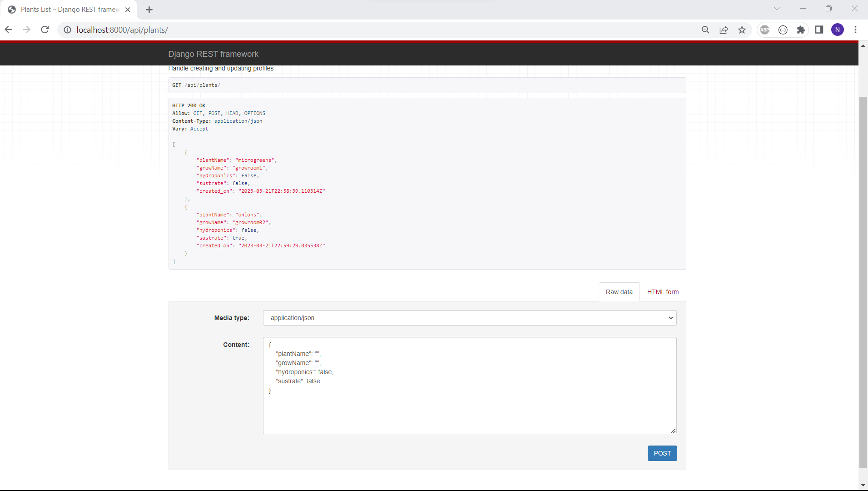Click the browser back arrow
The width and height of the screenshot is (868, 491).
point(9,30)
